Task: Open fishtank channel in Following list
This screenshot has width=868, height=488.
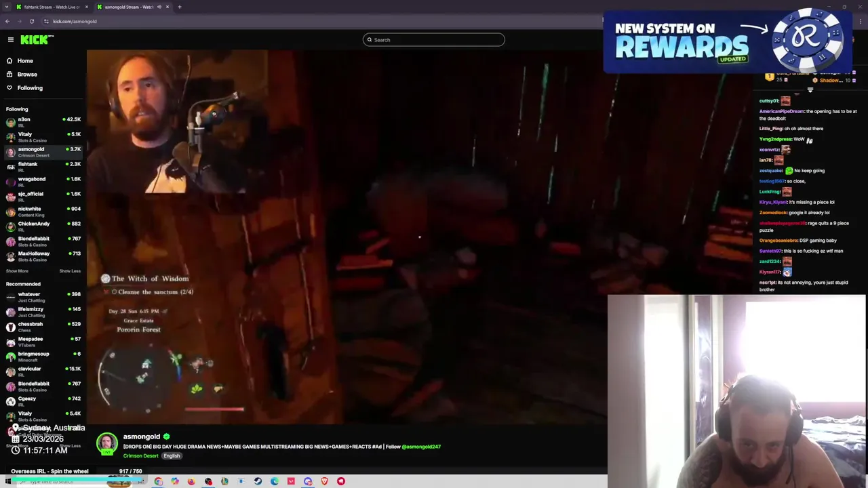Action: tap(43, 167)
